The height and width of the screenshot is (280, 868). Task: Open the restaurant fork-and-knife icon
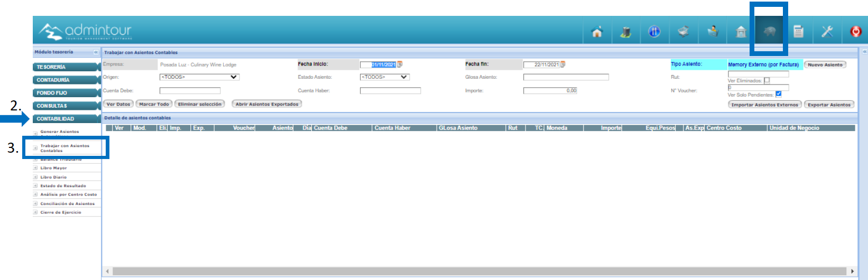[654, 32]
